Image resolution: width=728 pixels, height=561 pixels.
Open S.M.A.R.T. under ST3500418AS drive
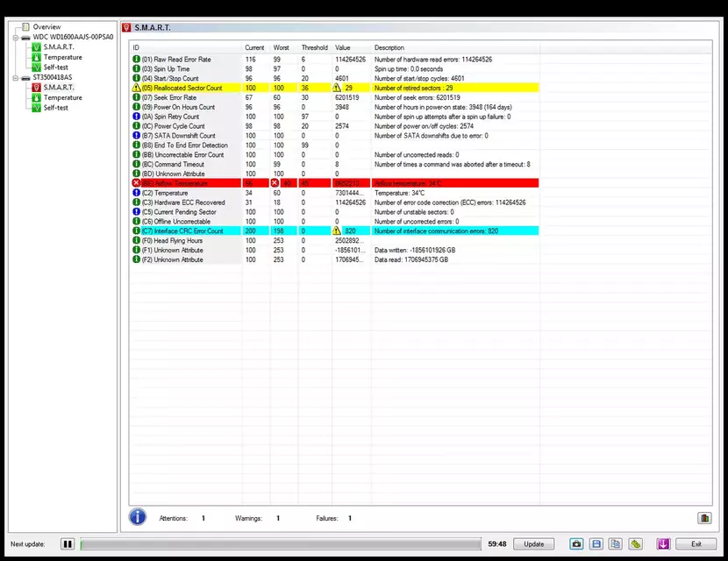pos(59,88)
